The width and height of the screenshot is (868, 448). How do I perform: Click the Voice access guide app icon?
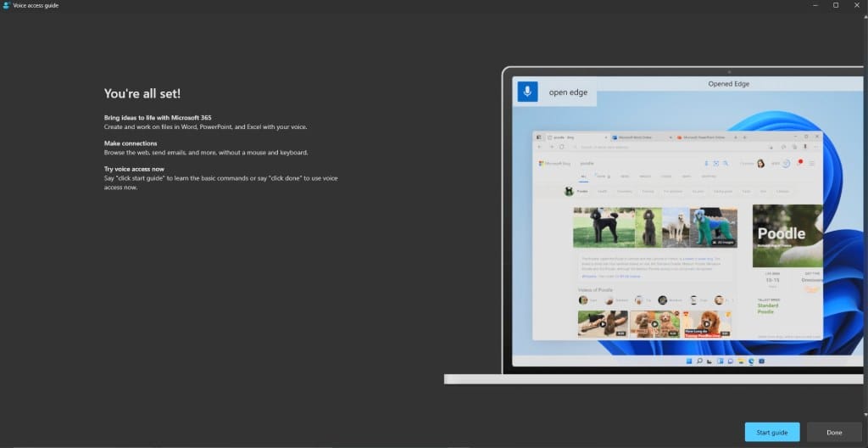(x=7, y=5)
